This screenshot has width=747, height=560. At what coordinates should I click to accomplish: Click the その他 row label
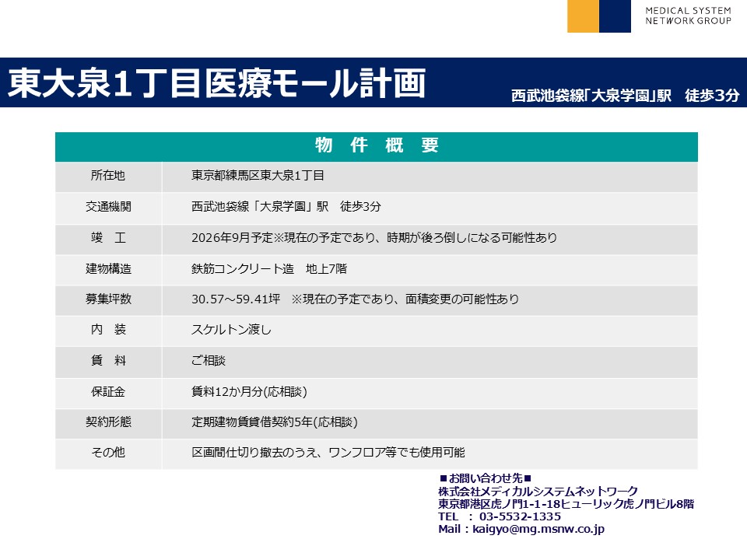point(108,453)
